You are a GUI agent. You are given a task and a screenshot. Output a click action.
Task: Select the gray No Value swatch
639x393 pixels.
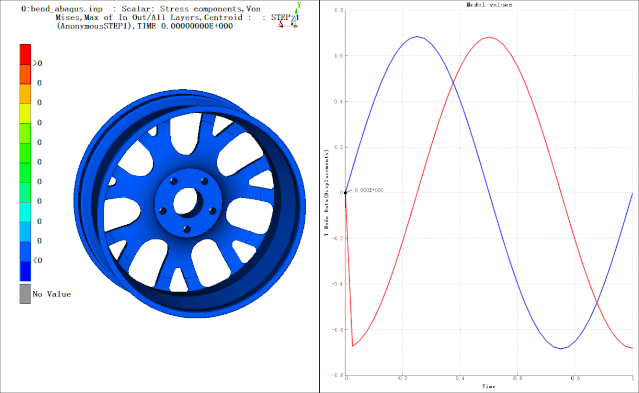25,294
